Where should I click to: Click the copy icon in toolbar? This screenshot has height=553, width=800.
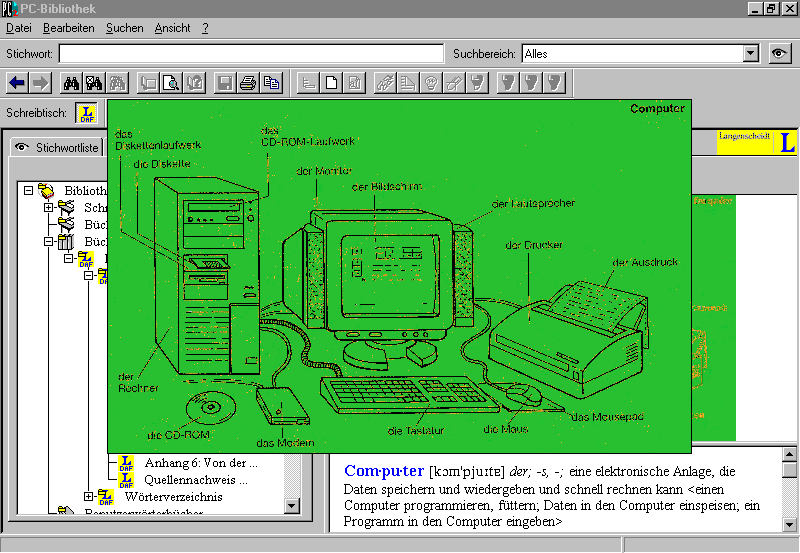pyautogui.click(x=271, y=83)
